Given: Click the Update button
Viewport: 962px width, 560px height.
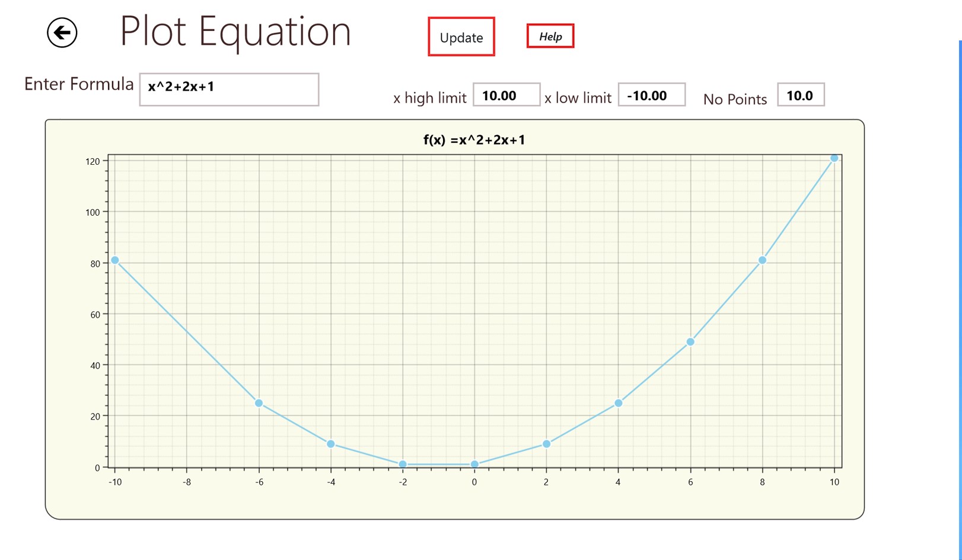Looking at the screenshot, I should point(461,37).
